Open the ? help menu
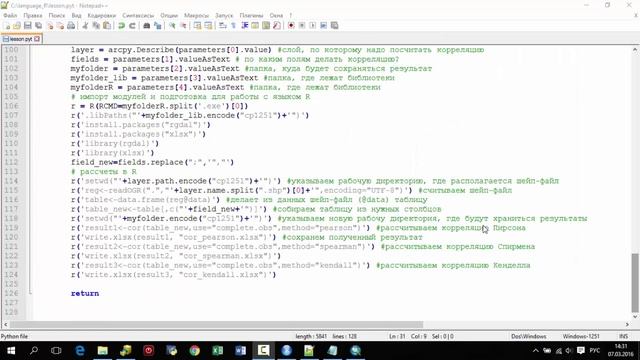This screenshot has height=360, width=640. coord(291,16)
